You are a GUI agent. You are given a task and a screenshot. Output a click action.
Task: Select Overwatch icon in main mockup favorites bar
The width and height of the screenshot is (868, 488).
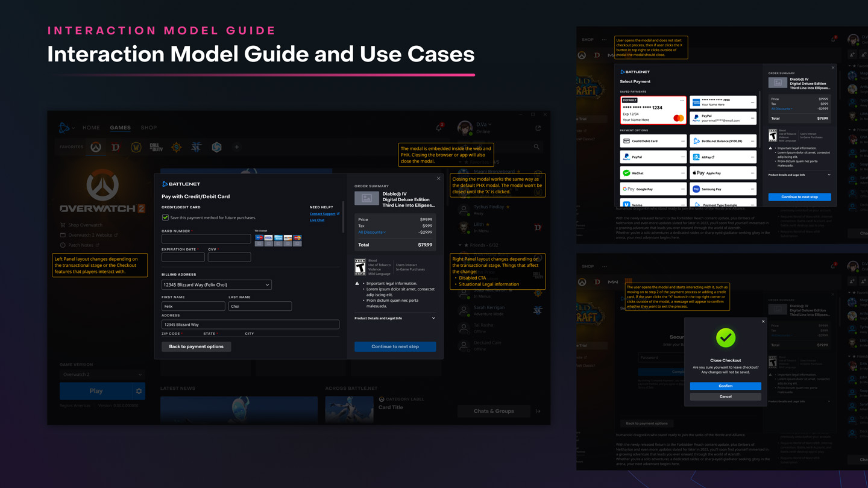tap(96, 147)
